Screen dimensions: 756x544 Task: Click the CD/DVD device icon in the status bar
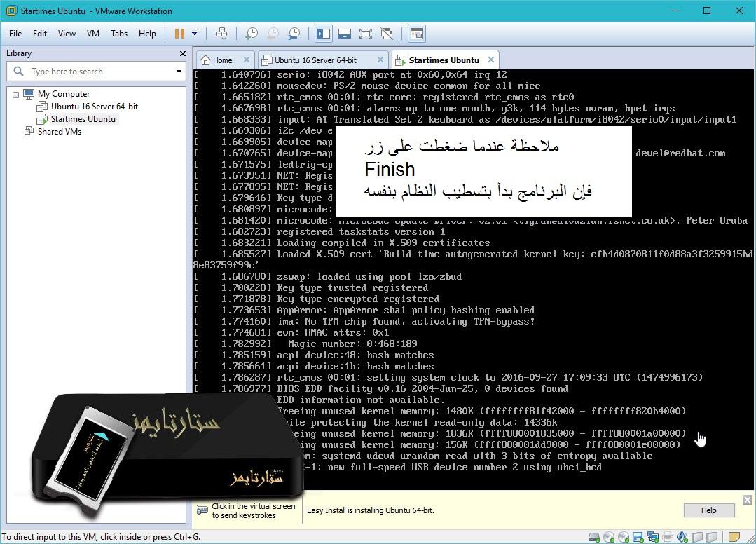pos(608,537)
